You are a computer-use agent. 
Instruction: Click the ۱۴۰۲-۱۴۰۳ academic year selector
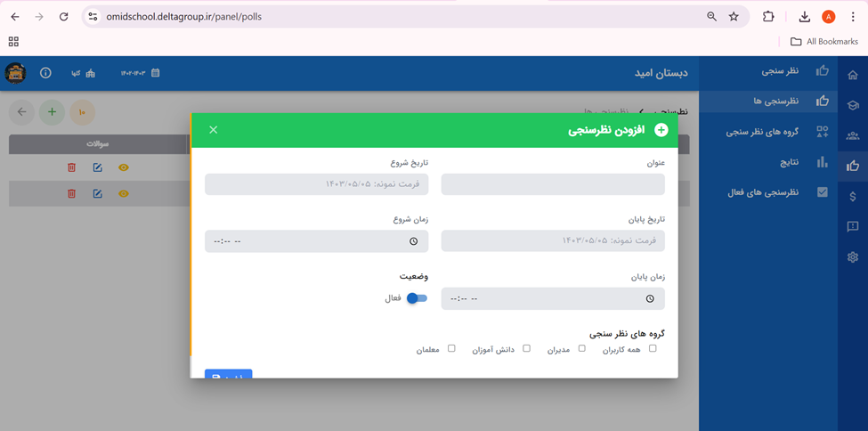(133, 73)
